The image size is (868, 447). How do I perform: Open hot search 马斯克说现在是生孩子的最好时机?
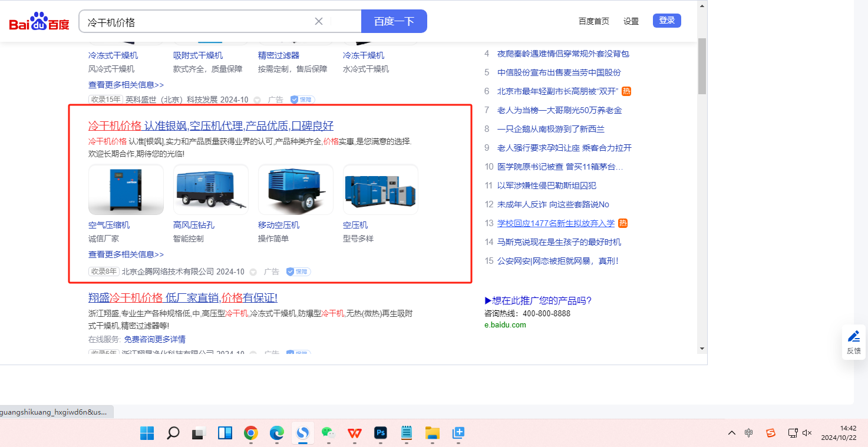559,242
